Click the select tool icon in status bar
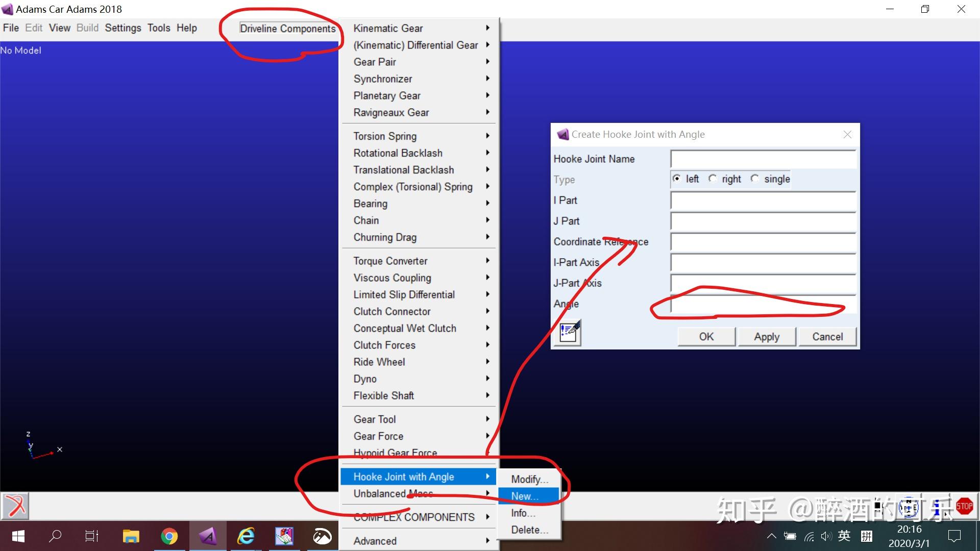 click(x=16, y=506)
